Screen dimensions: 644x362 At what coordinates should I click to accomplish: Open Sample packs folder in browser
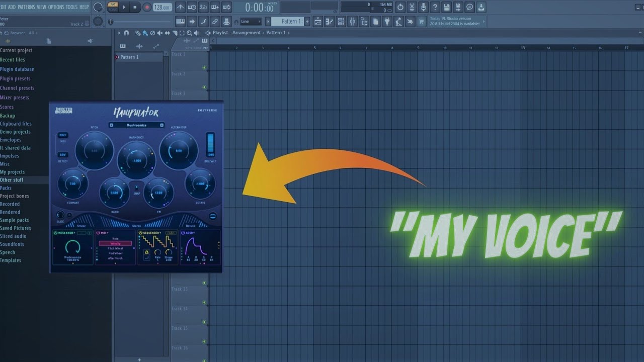15,220
